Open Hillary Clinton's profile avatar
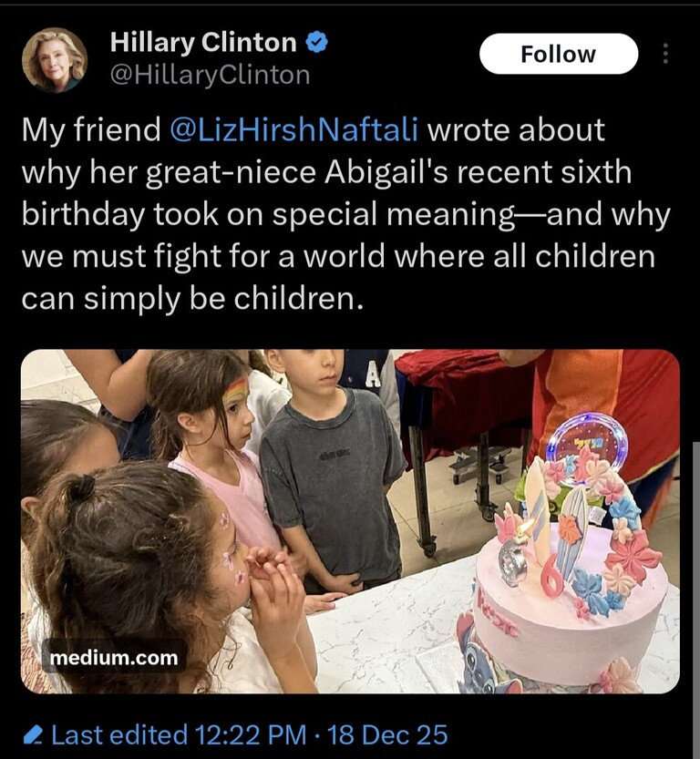This screenshot has height=759, width=700. pyautogui.click(x=55, y=59)
